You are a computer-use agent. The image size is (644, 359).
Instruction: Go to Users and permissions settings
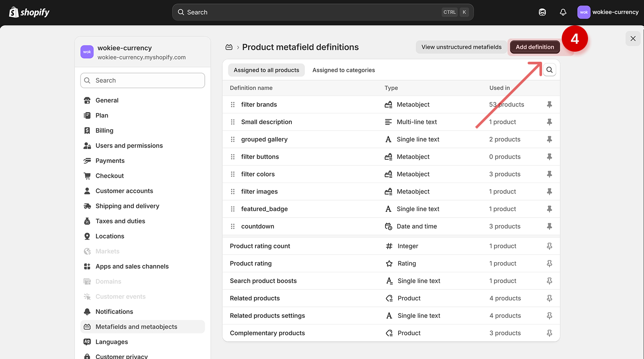[129, 146]
